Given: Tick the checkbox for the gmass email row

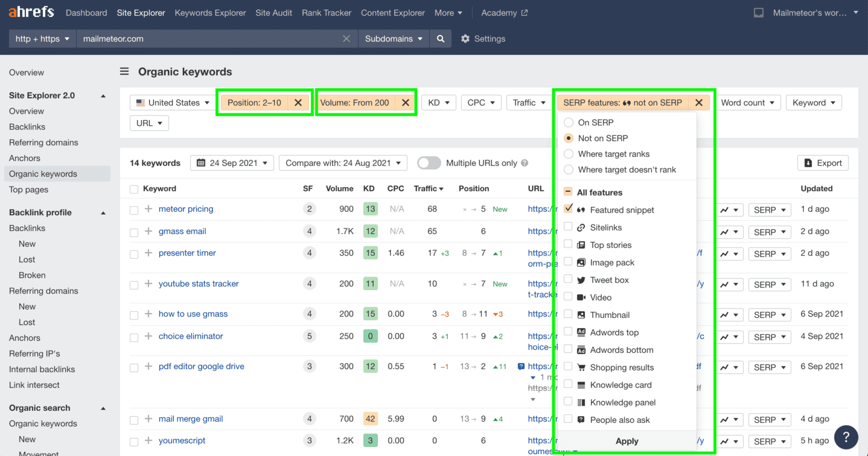Looking at the screenshot, I should coord(134,232).
